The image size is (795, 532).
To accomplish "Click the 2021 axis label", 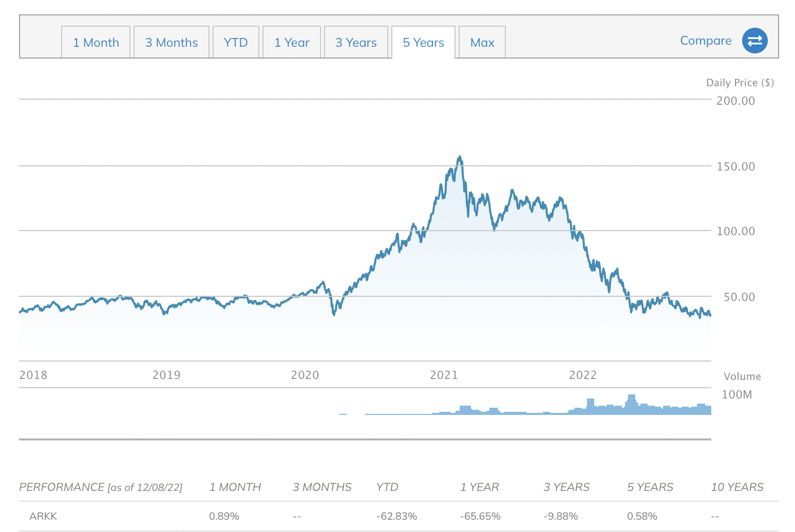I will coord(444,375).
